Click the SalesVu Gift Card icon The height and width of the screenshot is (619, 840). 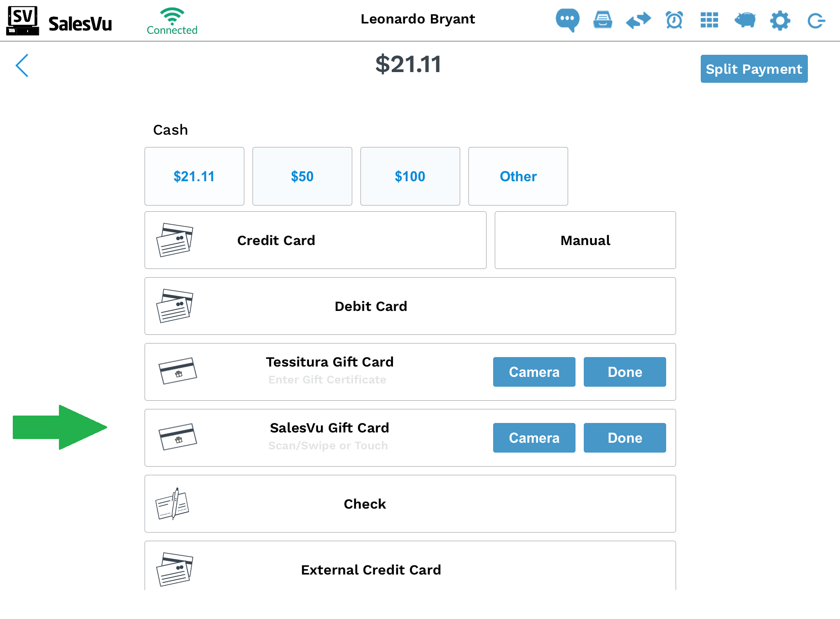coord(178,437)
